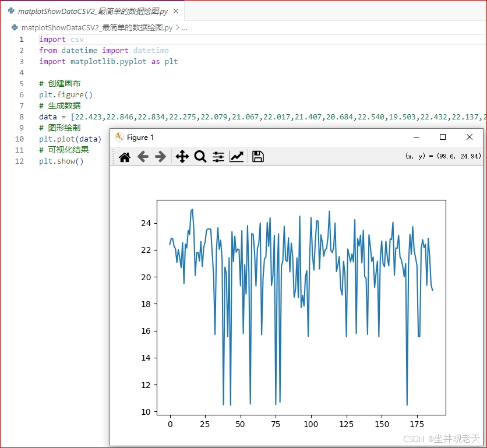
Task: Navigate forward to next plot view
Action: pos(161,156)
